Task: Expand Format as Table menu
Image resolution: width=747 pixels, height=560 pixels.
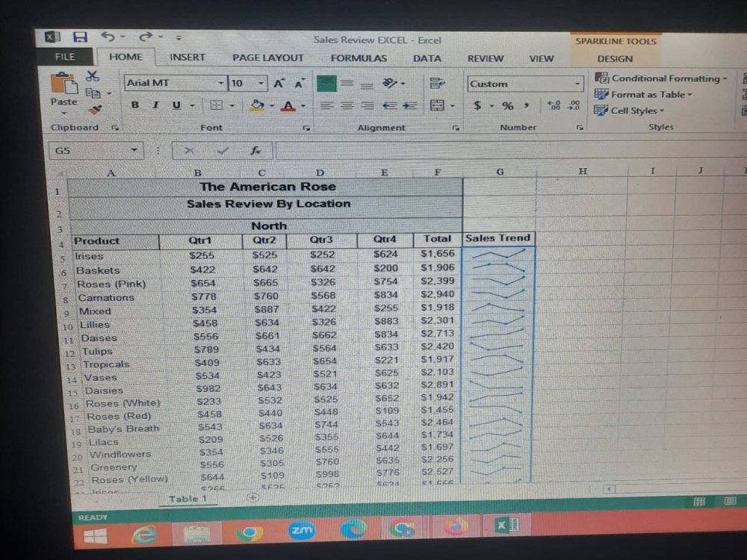Action: 643,94
